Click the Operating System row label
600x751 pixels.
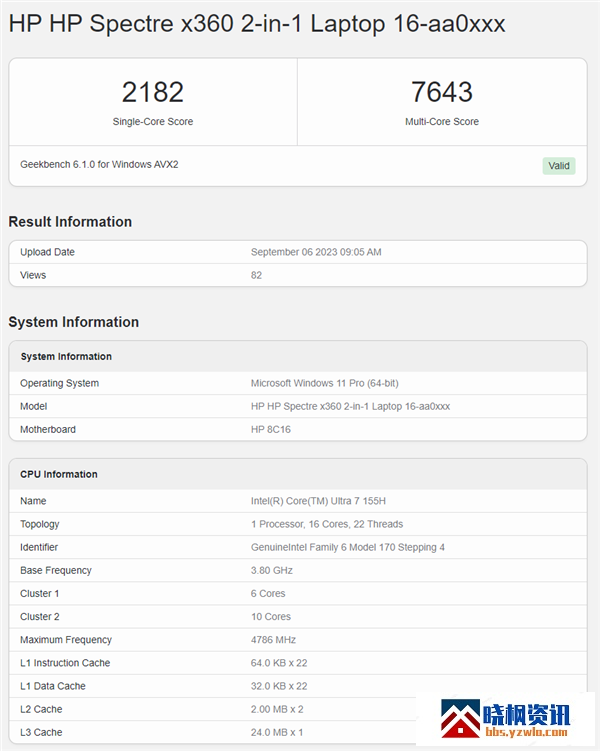pyautogui.click(x=59, y=383)
